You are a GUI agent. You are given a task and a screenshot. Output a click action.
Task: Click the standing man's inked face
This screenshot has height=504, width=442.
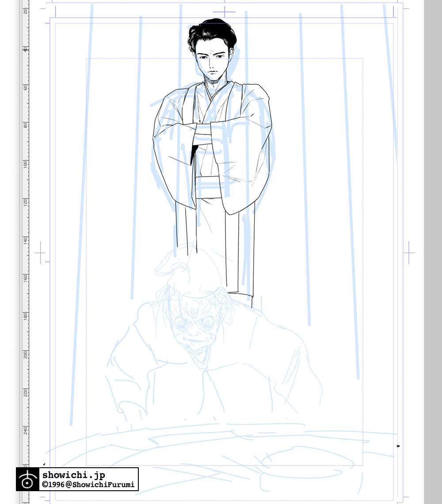[x=211, y=63]
